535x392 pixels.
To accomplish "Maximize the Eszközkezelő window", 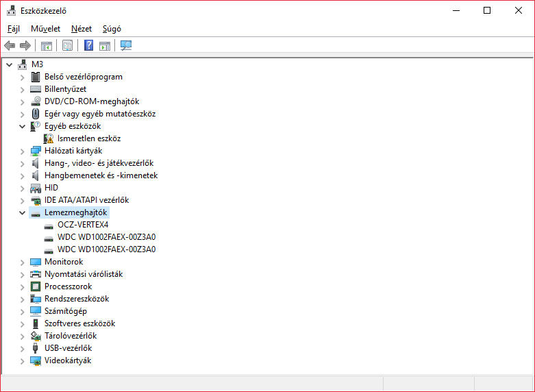I will 487,10.
